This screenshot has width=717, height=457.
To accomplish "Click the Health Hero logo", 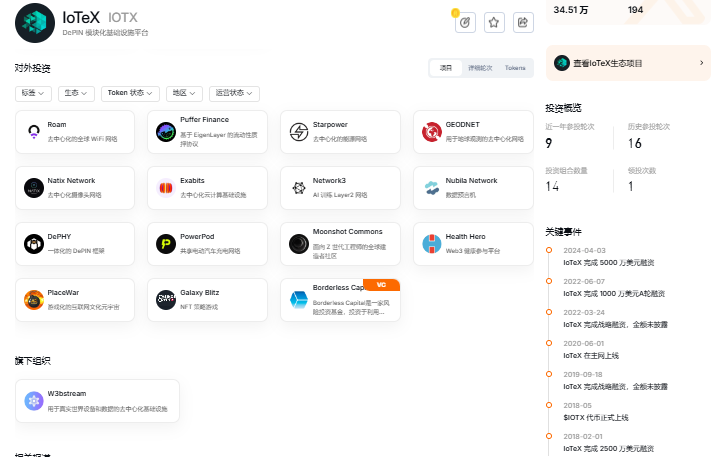I will tap(432, 244).
